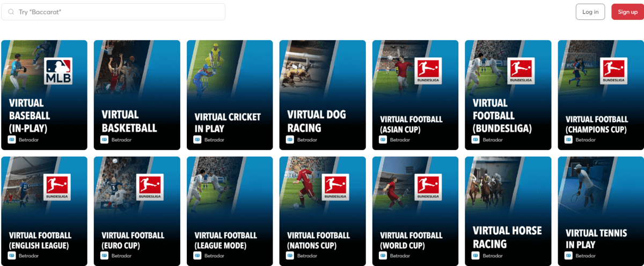
Task: Click Betradar icon under Virtual Basketball
Action: [105, 139]
